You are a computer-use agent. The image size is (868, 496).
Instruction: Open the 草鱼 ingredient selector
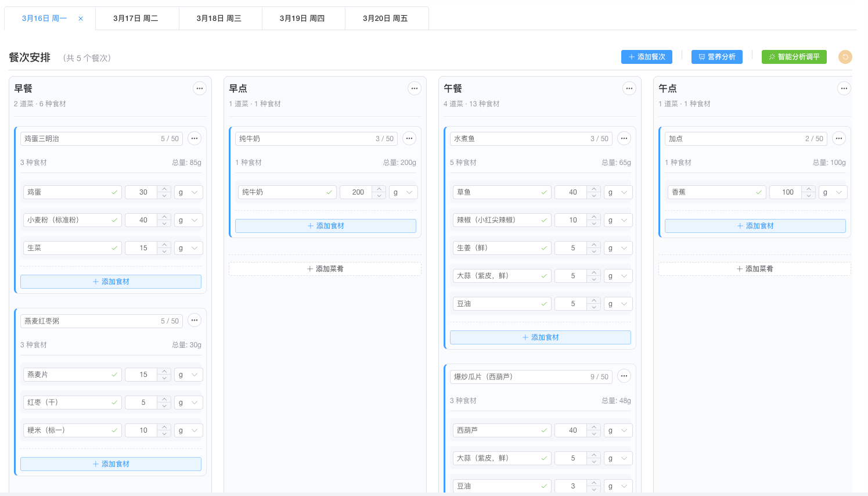coord(502,192)
